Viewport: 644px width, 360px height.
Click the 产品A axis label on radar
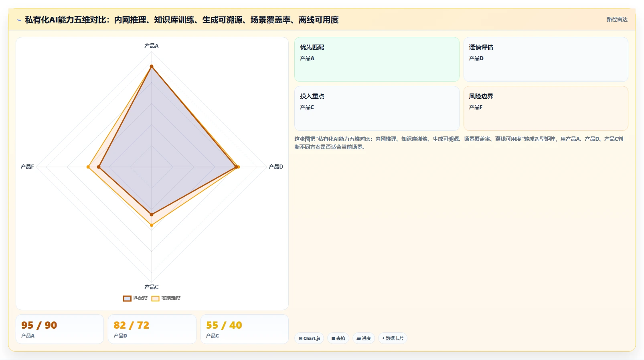(x=152, y=46)
